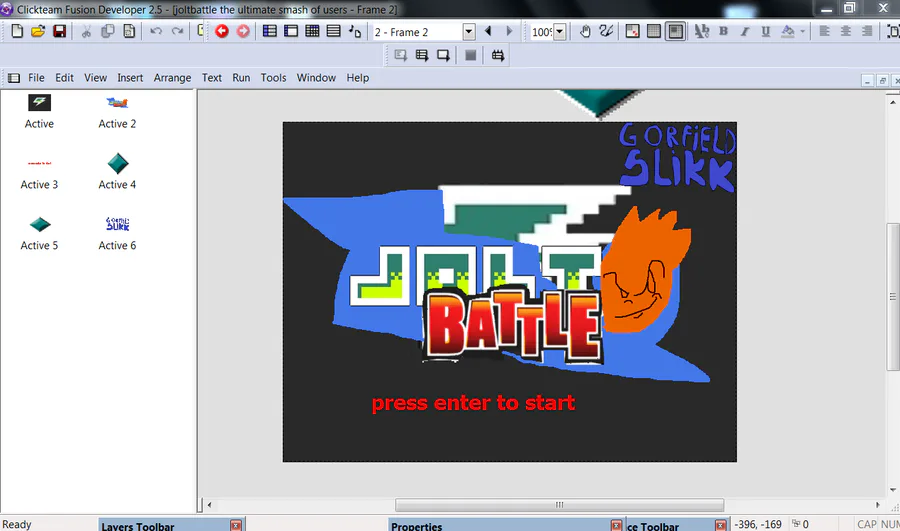Viewport: 900px width, 531px height.
Task: Click the paint mode squiggle icon
Action: click(x=606, y=31)
